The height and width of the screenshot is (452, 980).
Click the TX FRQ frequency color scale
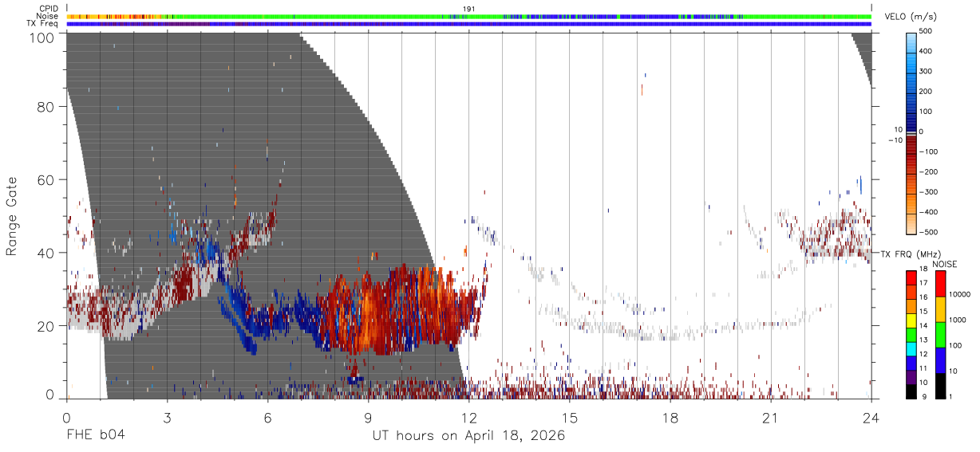(x=911, y=334)
